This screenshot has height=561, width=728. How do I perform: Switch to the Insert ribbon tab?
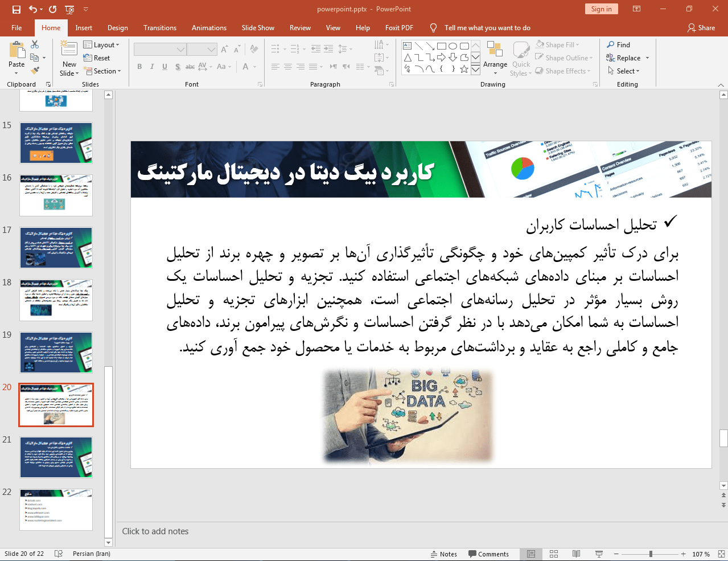click(x=83, y=27)
